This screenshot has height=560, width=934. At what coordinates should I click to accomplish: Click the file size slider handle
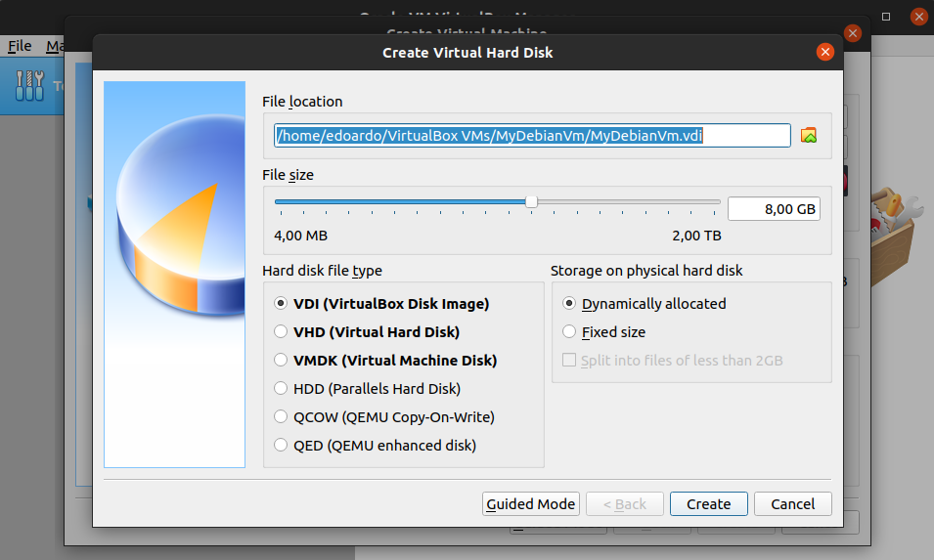(531, 202)
